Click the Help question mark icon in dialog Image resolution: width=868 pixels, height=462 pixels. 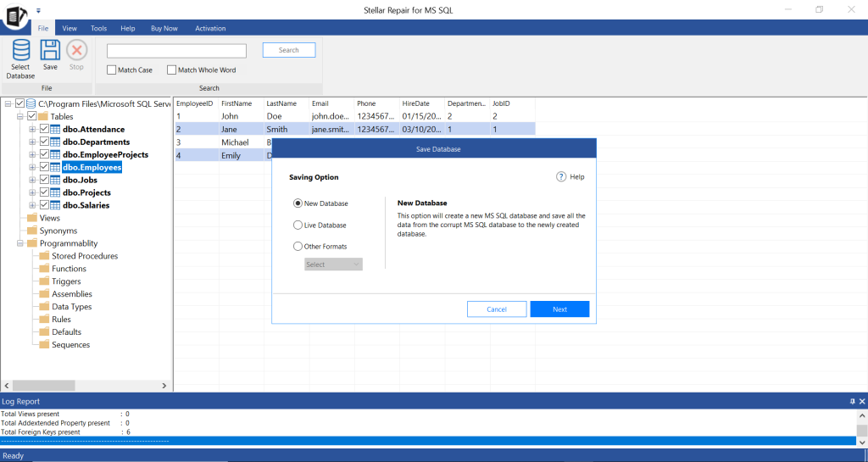coord(560,177)
